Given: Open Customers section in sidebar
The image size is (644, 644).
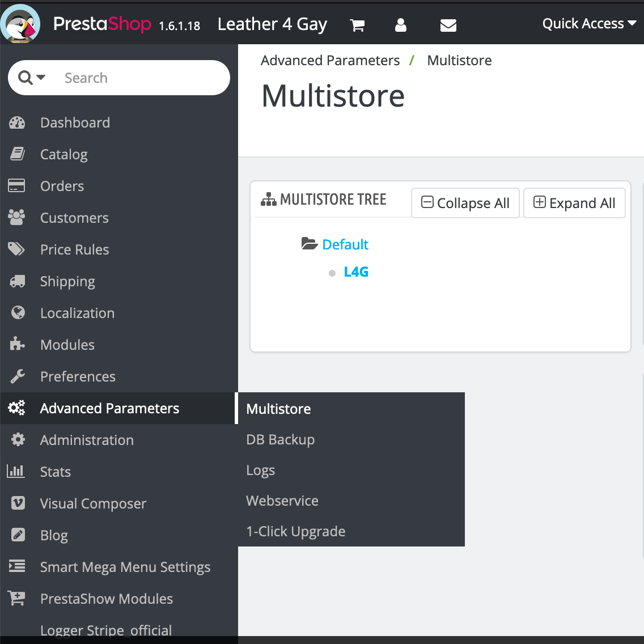Looking at the screenshot, I should click(74, 218).
